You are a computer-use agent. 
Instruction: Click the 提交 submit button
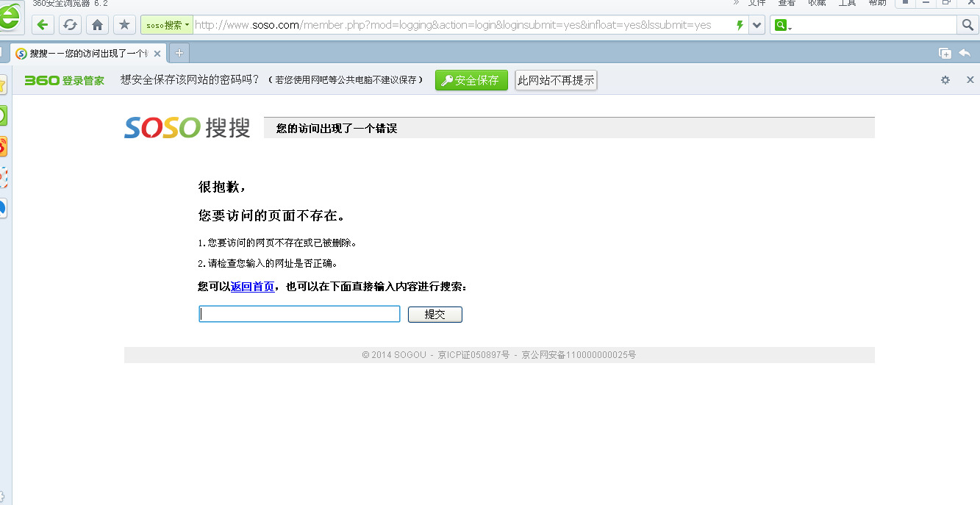click(435, 315)
